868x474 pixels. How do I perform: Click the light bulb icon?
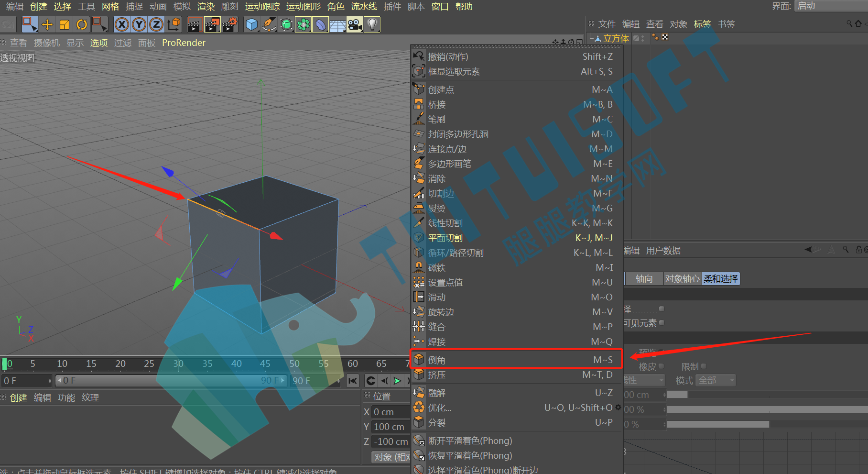pyautogui.click(x=372, y=24)
